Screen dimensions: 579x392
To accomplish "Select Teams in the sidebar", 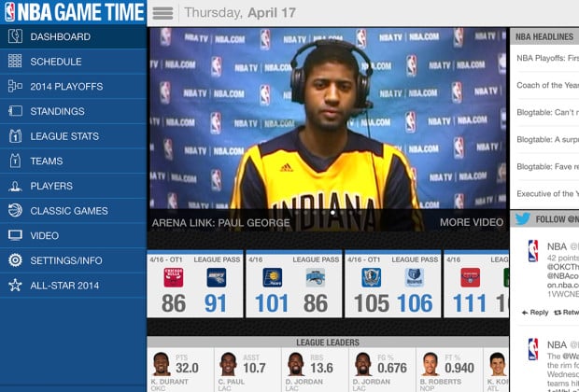I will point(73,161).
